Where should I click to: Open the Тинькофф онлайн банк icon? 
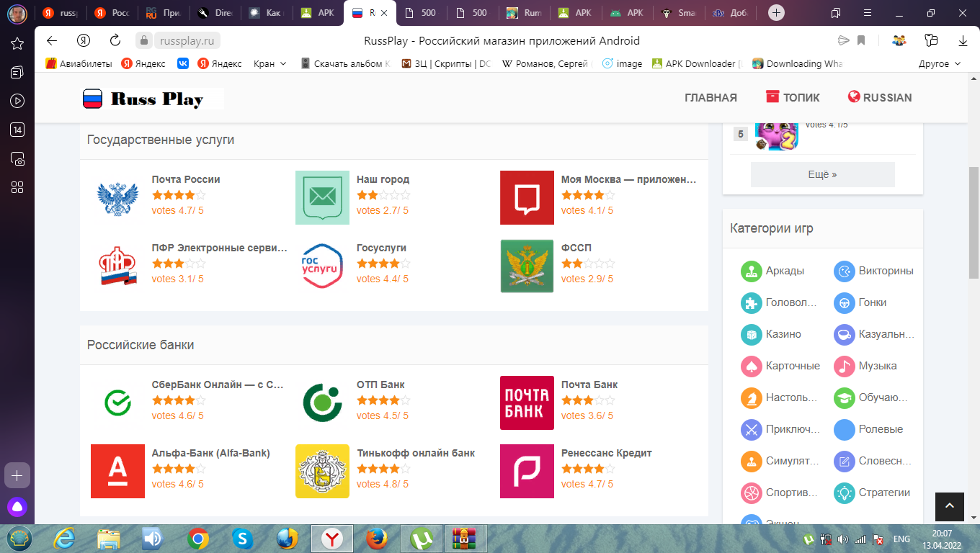tap(322, 472)
